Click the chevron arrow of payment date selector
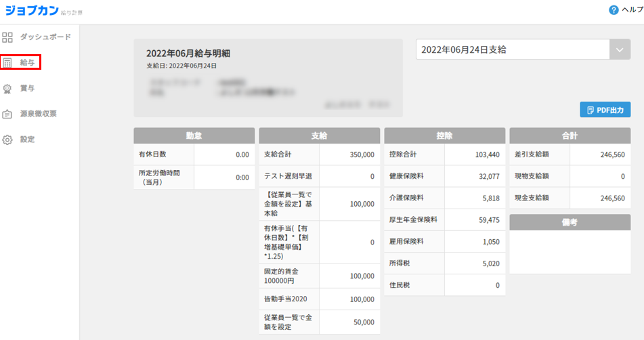Screen dimensions: 644x340 [620, 50]
